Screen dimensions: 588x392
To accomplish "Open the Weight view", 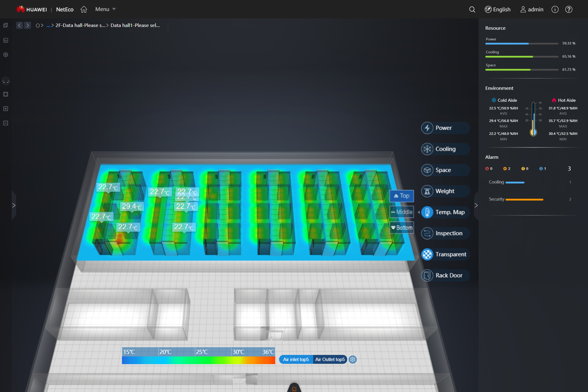I will point(445,191).
